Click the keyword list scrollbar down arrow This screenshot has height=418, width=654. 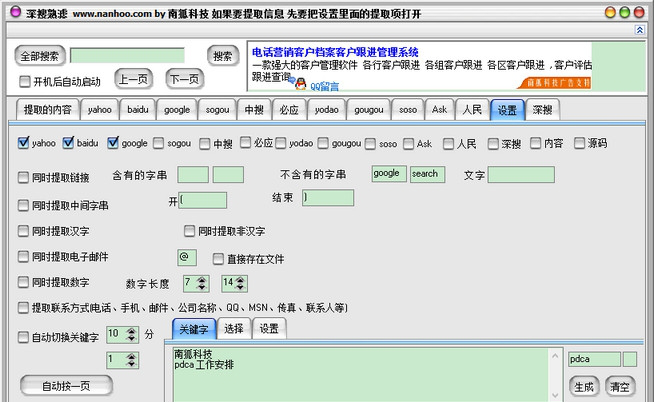point(555,395)
